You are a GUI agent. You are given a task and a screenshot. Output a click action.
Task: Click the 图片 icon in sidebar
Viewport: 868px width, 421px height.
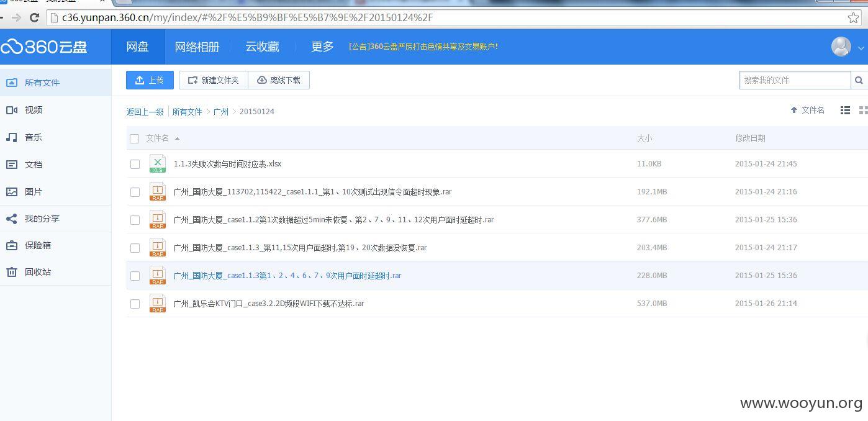coord(12,192)
